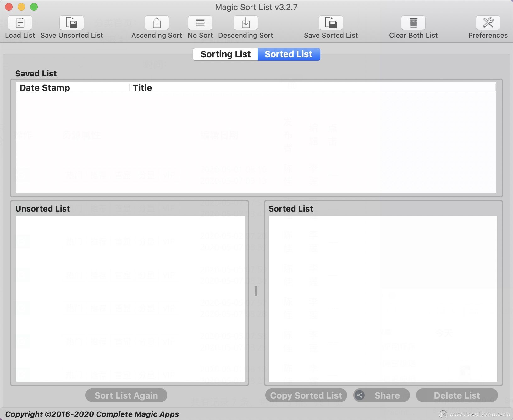Click the Delete List button

point(457,395)
